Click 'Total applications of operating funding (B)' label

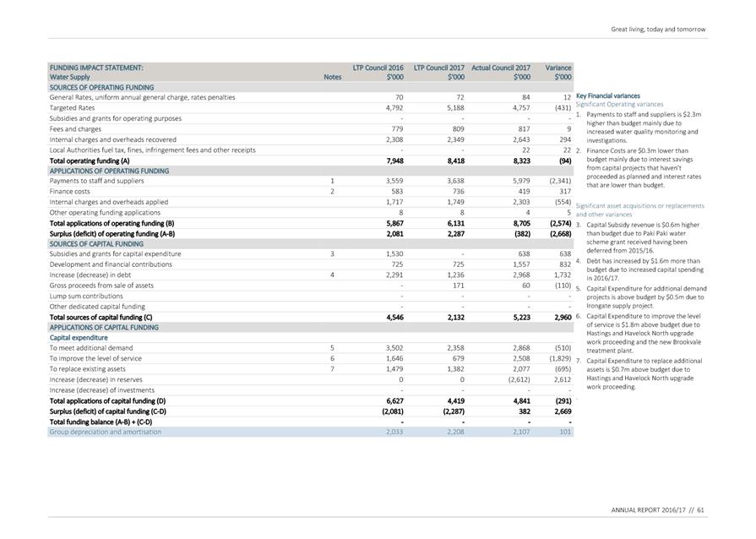click(111, 224)
